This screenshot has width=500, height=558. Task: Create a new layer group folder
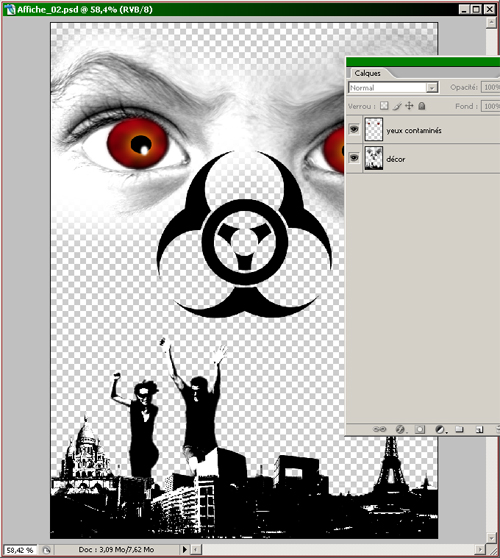point(459,429)
